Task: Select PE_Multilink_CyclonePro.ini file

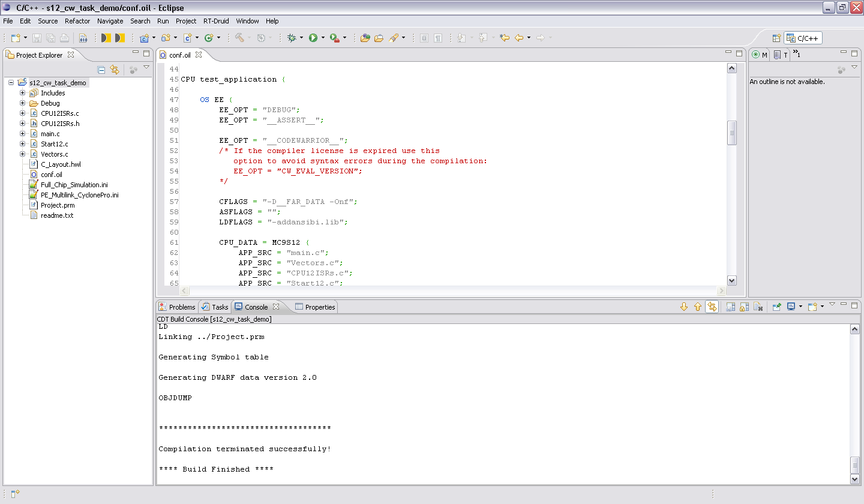Action: [x=79, y=195]
